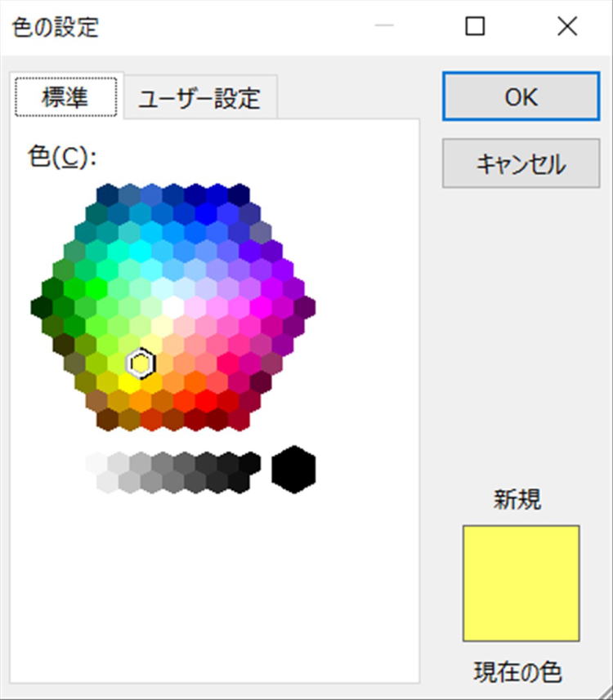Click the 色(C): label

(x=62, y=157)
